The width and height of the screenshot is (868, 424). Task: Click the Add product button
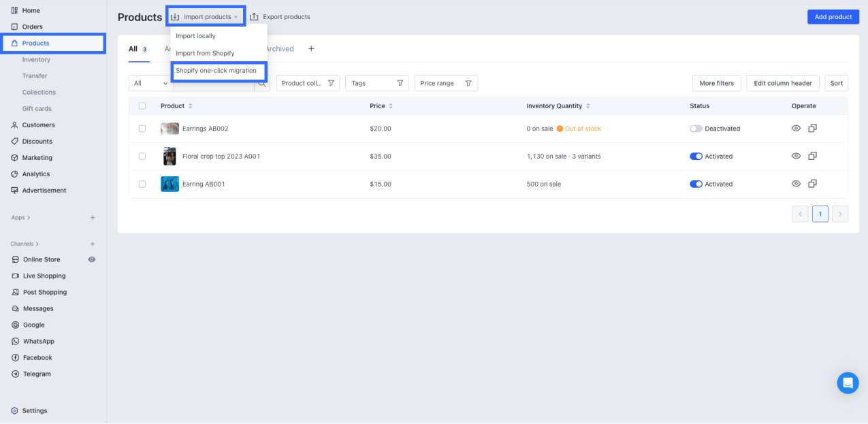pyautogui.click(x=833, y=17)
